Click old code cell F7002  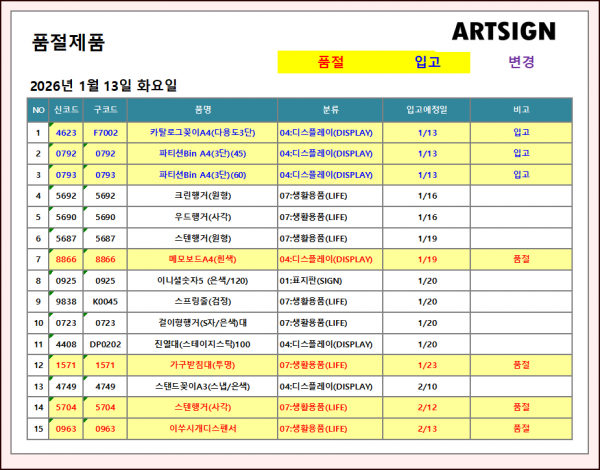[105, 132]
